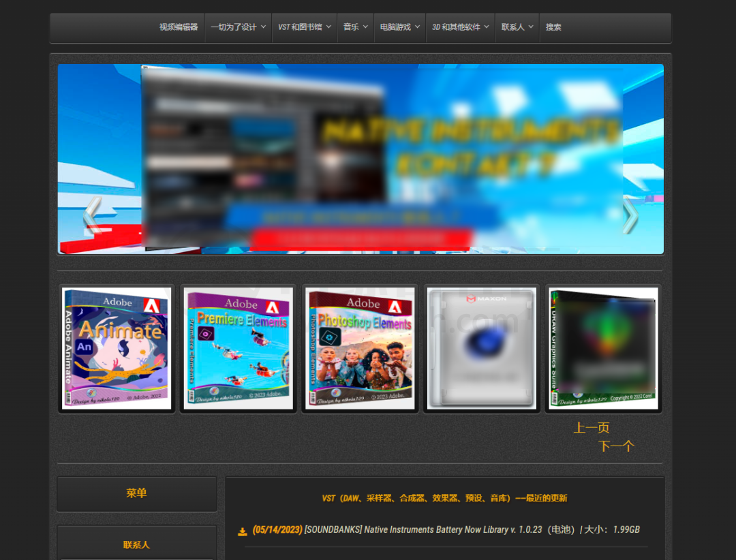Click download icon beside Battery Now Library

point(242,531)
